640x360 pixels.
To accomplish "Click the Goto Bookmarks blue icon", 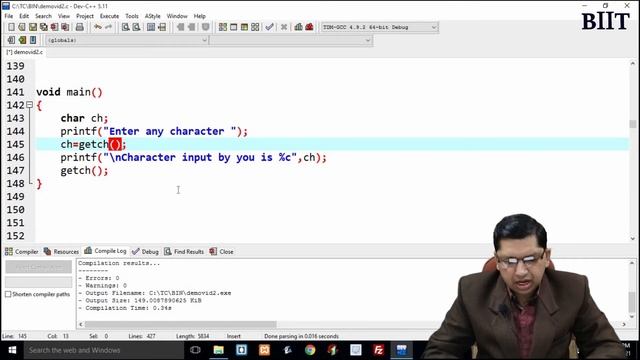I will [x=33, y=40].
